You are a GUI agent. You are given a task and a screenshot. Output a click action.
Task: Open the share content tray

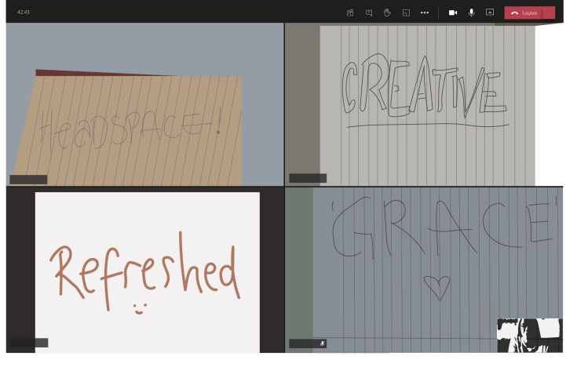click(490, 13)
